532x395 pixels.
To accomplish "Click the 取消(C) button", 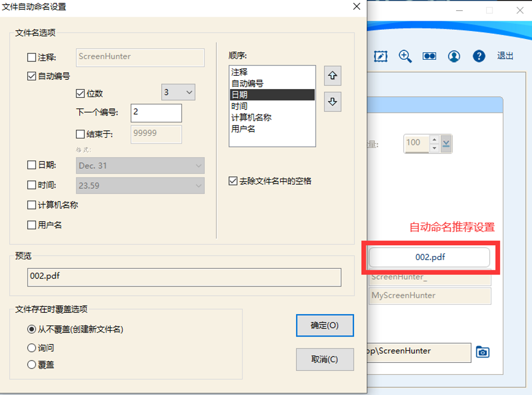I will pos(325,359).
